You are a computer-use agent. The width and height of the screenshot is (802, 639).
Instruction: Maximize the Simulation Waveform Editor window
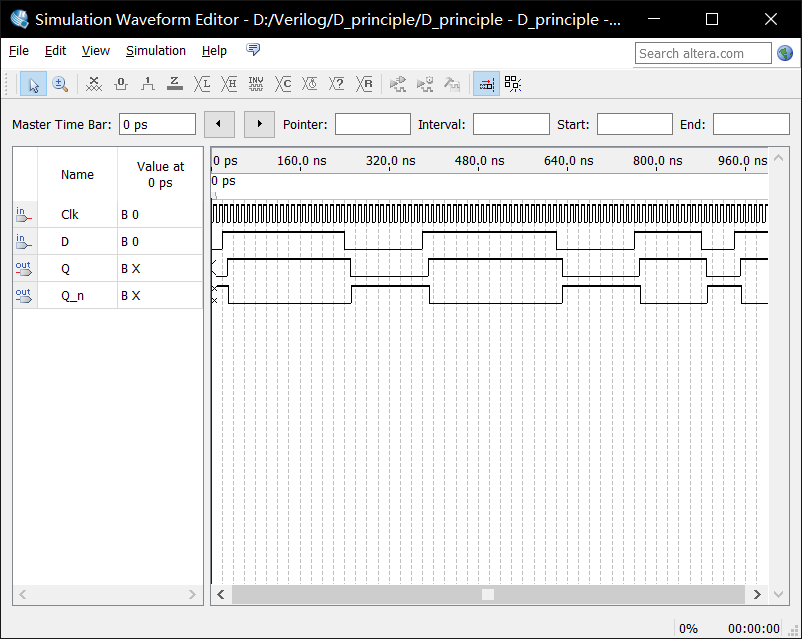[x=711, y=19]
